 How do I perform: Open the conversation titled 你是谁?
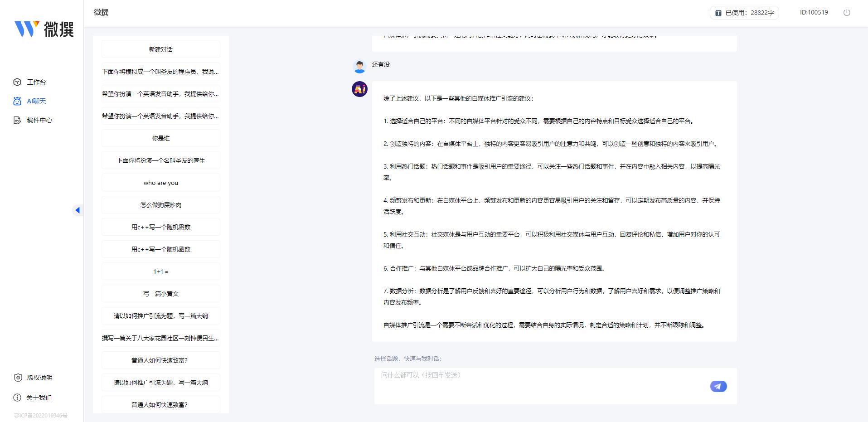[x=160, y=138]
